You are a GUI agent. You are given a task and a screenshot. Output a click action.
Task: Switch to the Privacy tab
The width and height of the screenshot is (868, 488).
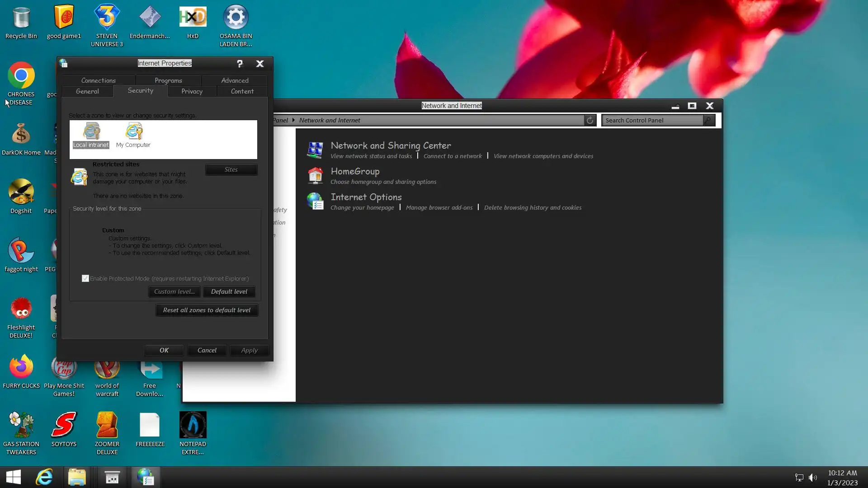[x=192, y=91]
